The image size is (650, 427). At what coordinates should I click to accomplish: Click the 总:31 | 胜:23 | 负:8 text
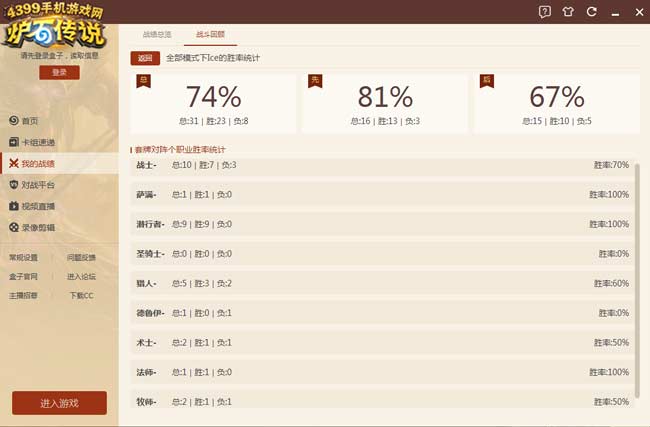click(x=213, y=121)
